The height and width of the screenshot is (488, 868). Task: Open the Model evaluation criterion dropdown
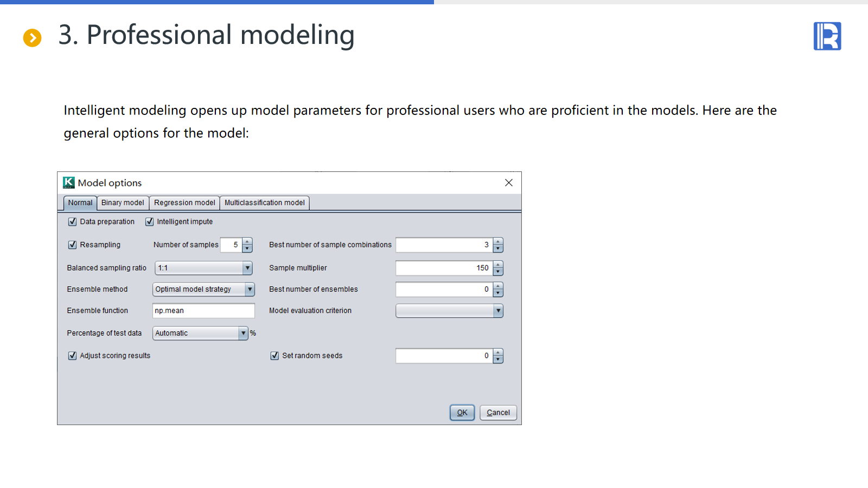pyautogui.click(x=498, y=311)
